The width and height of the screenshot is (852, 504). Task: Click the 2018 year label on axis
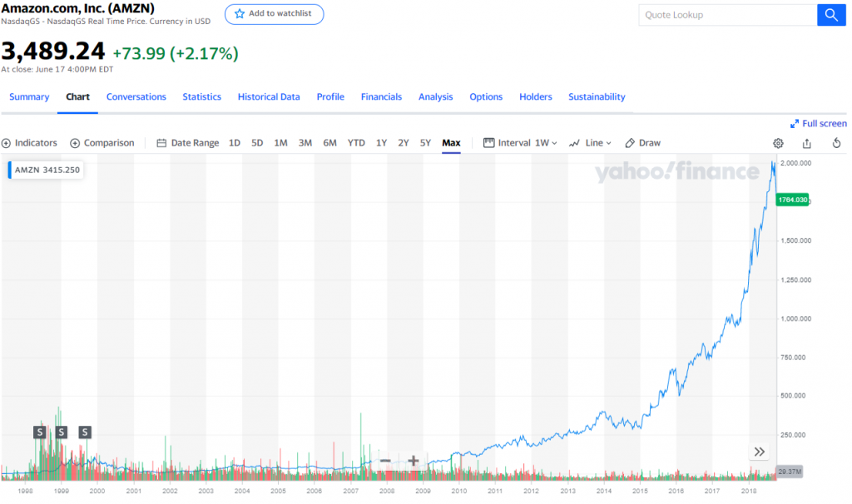748,491
